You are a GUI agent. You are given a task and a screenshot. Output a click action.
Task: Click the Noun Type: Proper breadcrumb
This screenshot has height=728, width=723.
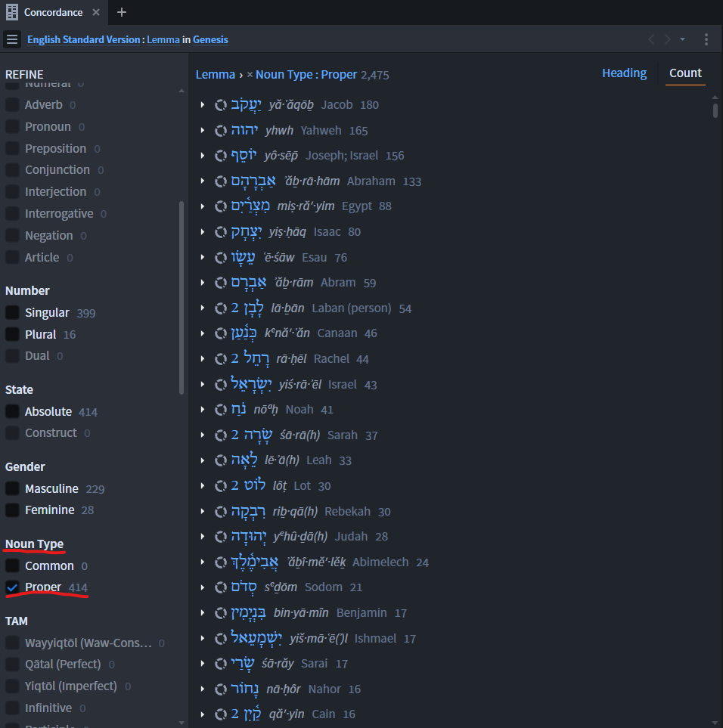pyautogui.click(x=306, y=75)
